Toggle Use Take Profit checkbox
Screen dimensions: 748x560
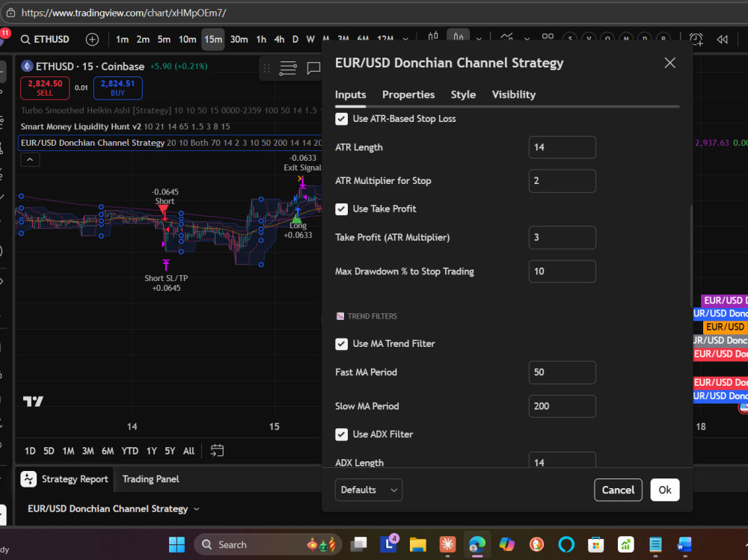(x=342, y=209)
